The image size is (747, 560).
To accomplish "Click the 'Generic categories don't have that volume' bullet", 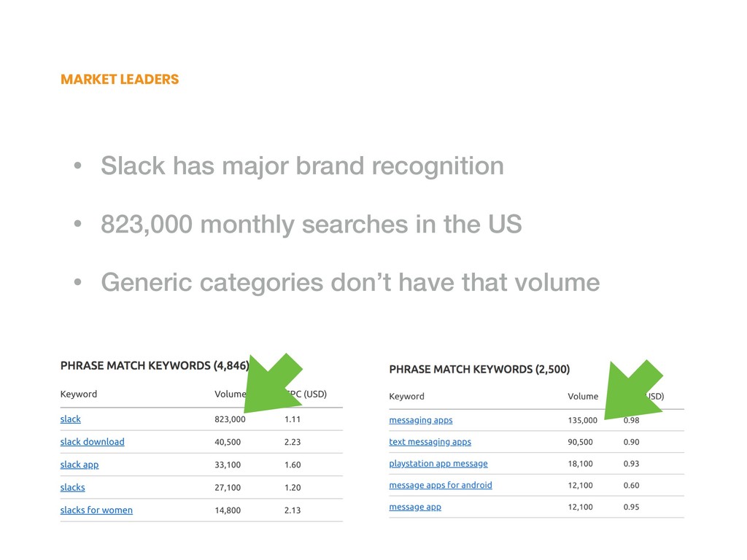I will 350,282.
